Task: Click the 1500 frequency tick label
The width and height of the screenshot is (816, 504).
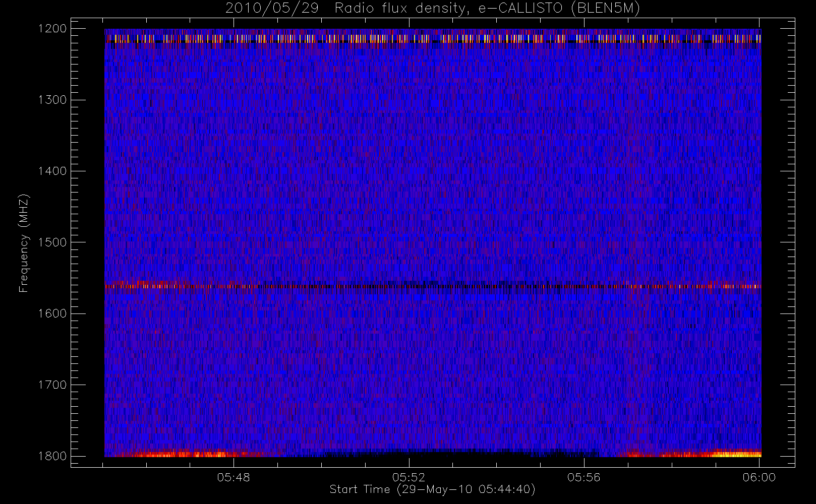Action: click(x=52, y=242)
